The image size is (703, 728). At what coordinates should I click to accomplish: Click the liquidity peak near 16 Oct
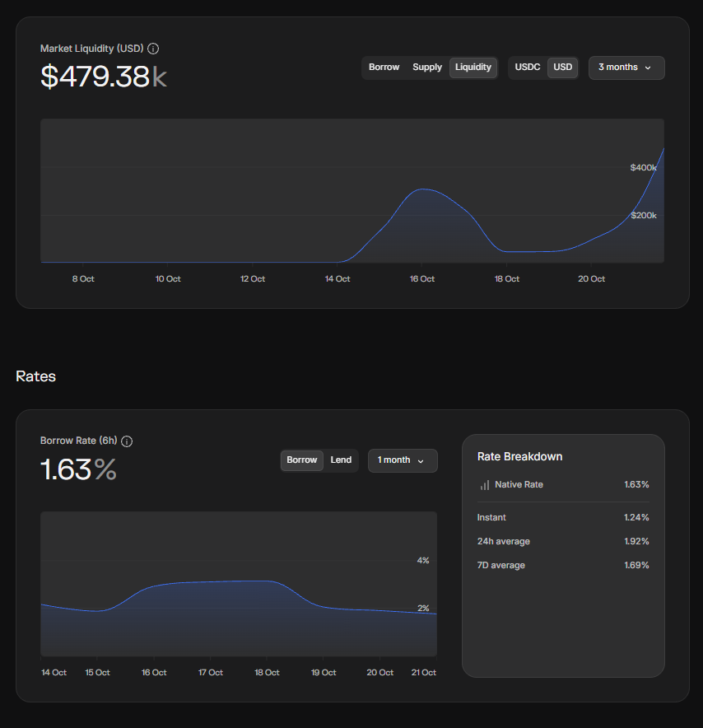(x=422, y=189)
